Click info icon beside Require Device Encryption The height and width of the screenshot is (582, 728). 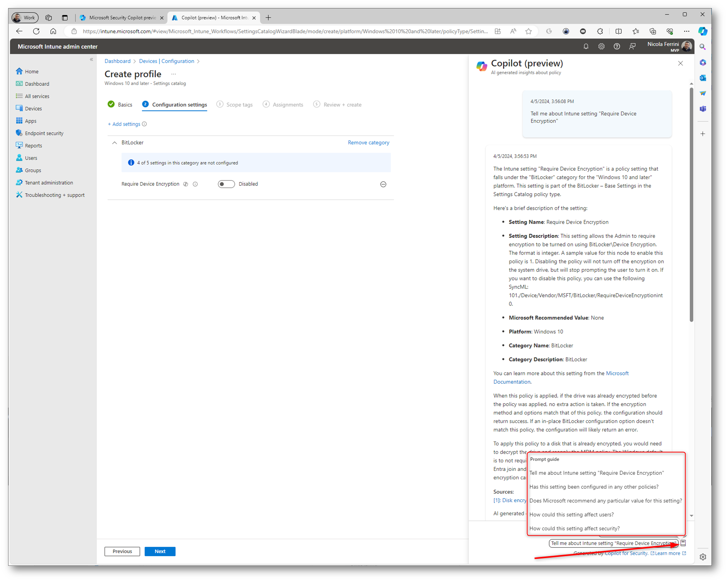tap(195, 184)
